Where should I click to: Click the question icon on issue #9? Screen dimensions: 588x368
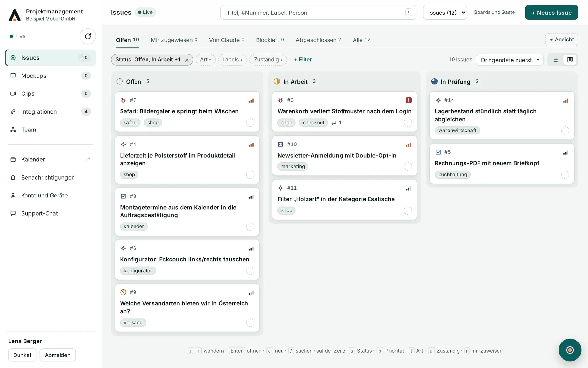pyautogui.click(x=123, y=292)
